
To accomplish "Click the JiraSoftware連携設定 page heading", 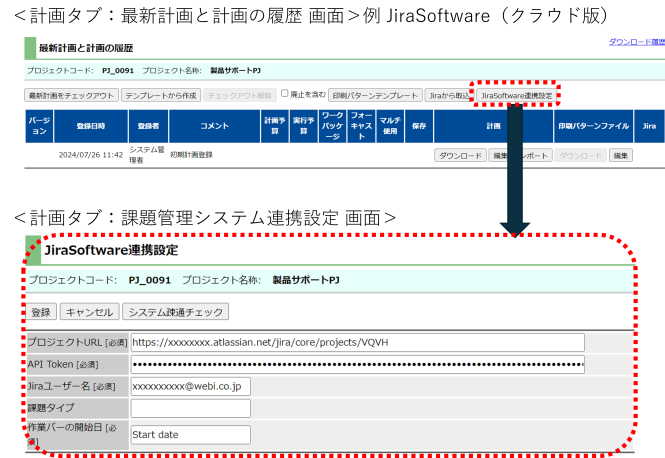I will point(111,250).
